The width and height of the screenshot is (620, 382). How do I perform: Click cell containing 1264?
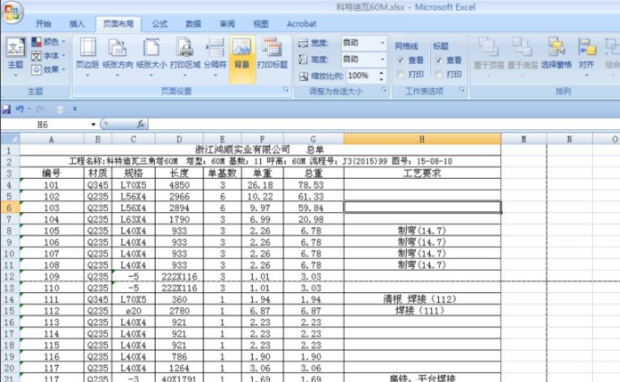pyautogui.click(x=179, y=368)
